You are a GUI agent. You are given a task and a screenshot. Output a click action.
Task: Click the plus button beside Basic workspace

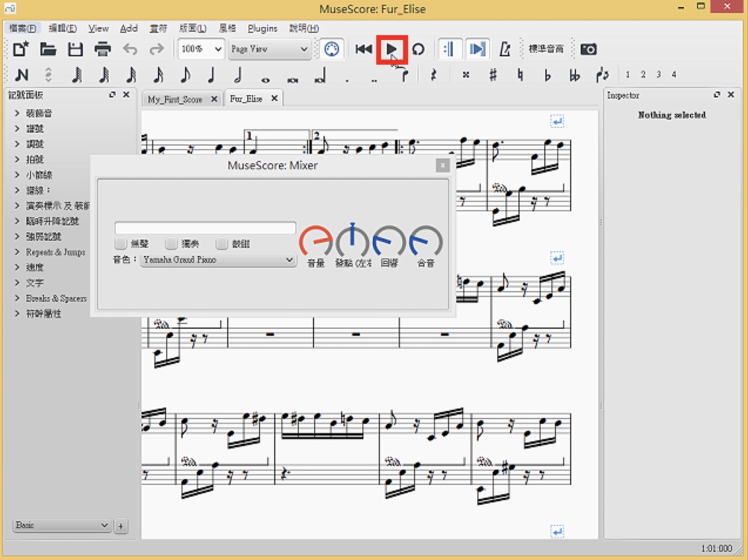(x=120, y=526)
